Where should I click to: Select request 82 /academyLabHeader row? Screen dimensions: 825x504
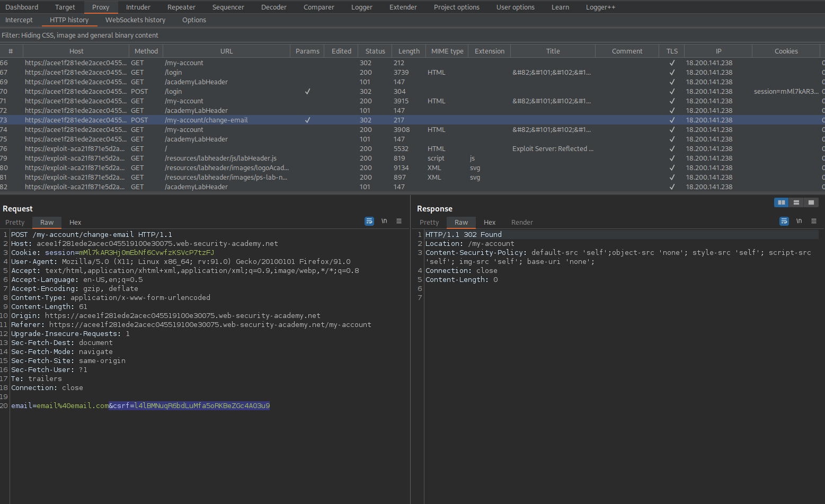(x=412, y=187)
